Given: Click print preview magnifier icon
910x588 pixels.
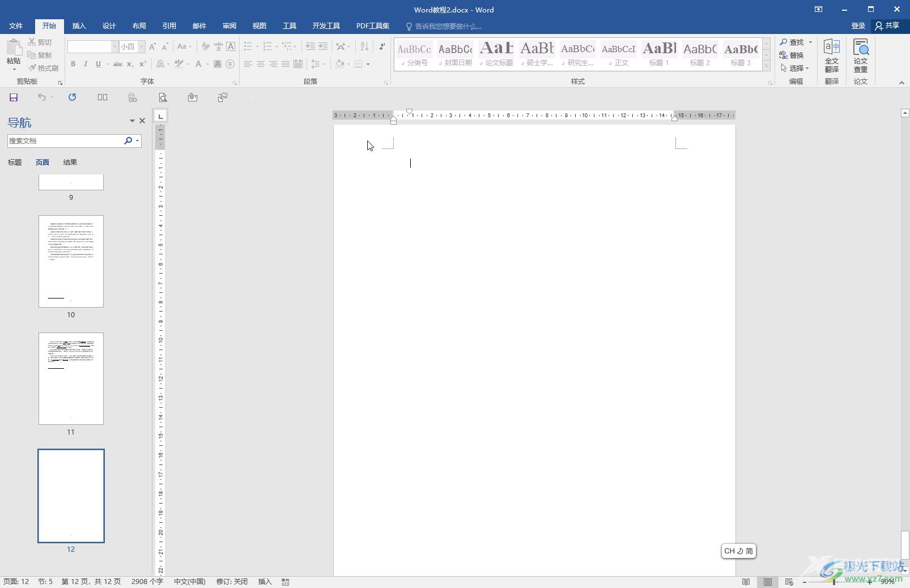Looking at the screenshot, I should [163, 97].
